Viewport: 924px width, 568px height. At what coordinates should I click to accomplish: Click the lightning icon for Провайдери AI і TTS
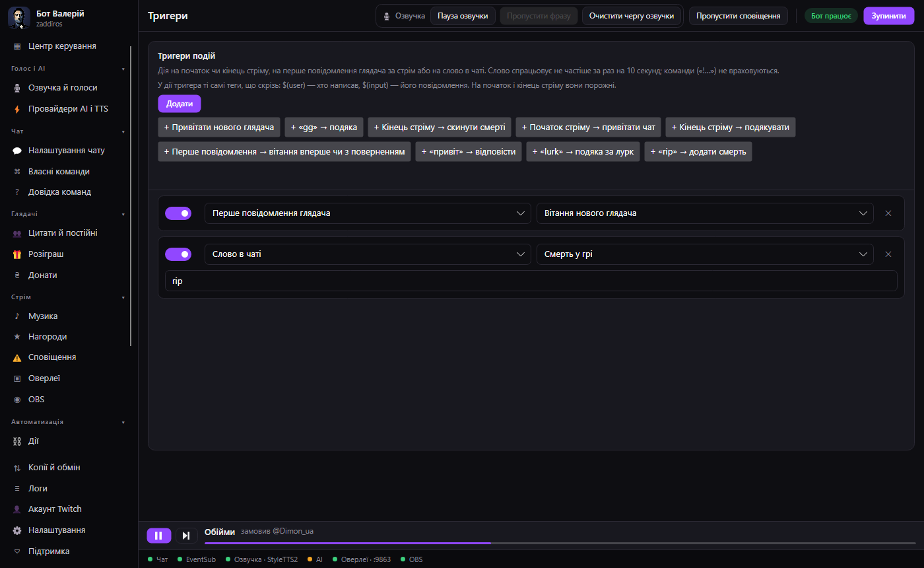click(17, 109)
